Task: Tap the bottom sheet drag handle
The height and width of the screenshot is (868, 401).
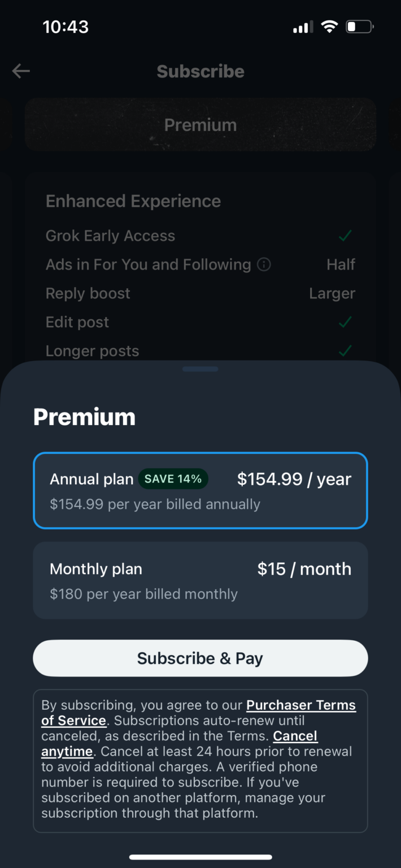Action: pyautogui.click(x=200, y=368)
